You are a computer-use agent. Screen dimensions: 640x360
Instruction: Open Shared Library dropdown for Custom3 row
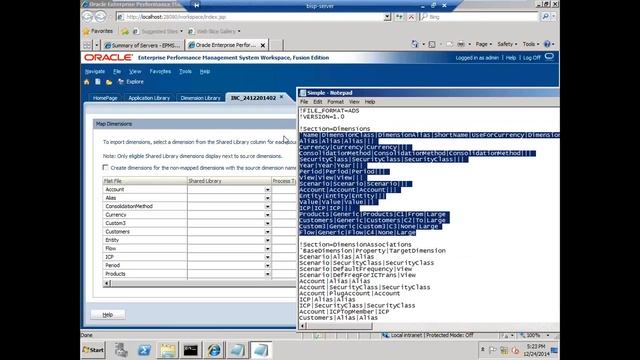pyautogui.click(x=267, y=223)
